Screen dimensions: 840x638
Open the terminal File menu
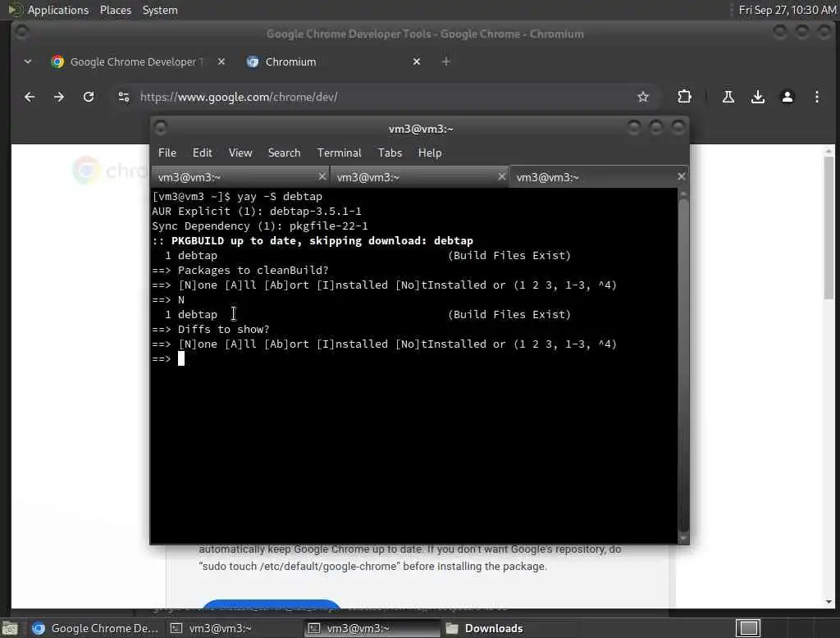click(167, 153)
